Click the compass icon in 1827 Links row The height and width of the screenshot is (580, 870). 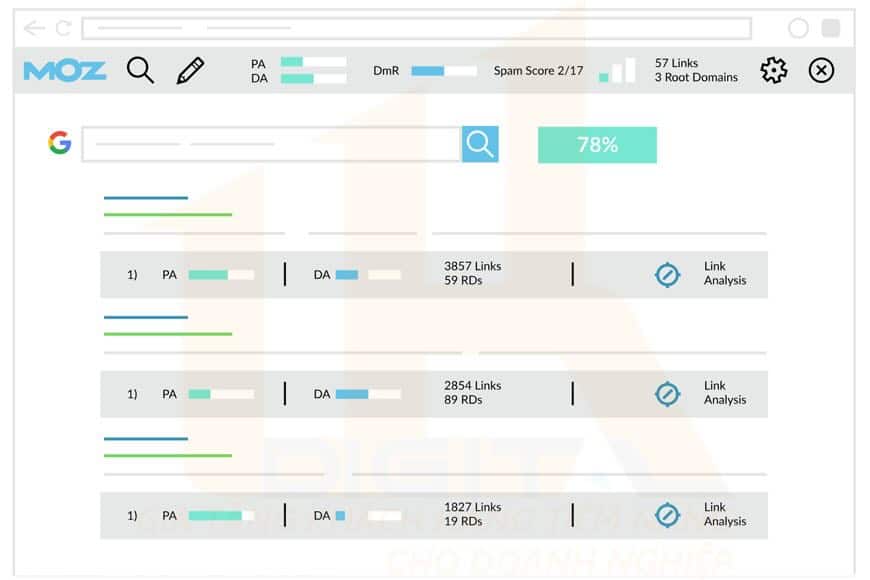click(667, 515)
